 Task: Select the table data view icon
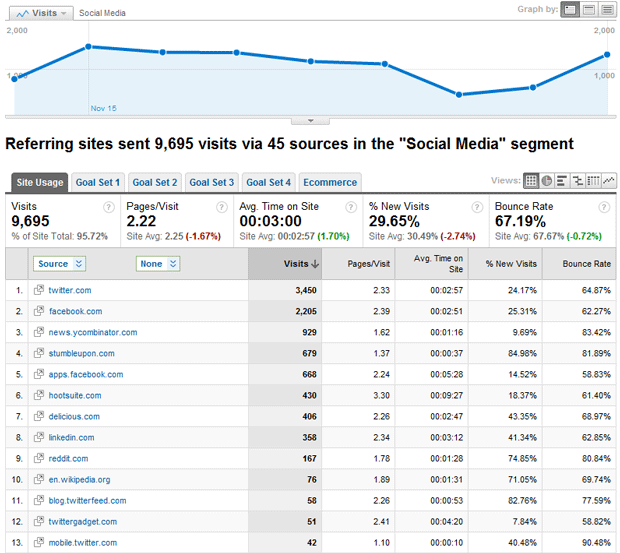(x=531, y=181)
